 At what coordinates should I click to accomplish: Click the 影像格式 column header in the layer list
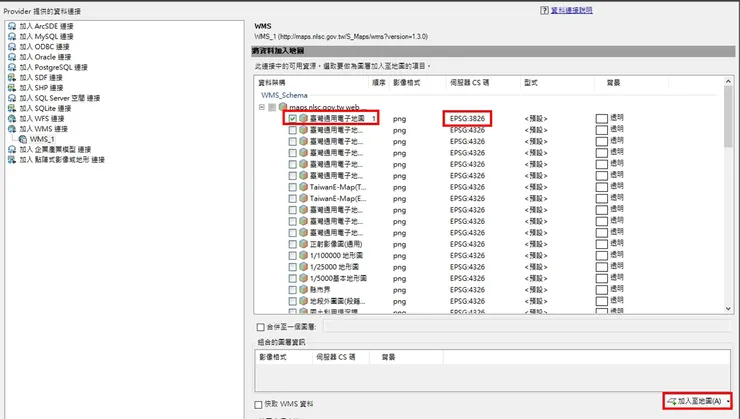coord(417,83)
